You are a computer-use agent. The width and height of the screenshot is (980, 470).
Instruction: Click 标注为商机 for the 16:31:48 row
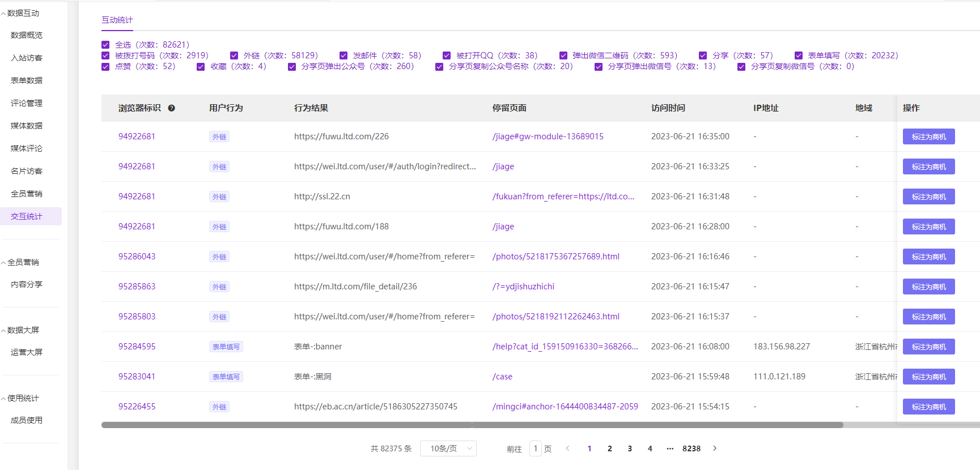click(928, 196)
